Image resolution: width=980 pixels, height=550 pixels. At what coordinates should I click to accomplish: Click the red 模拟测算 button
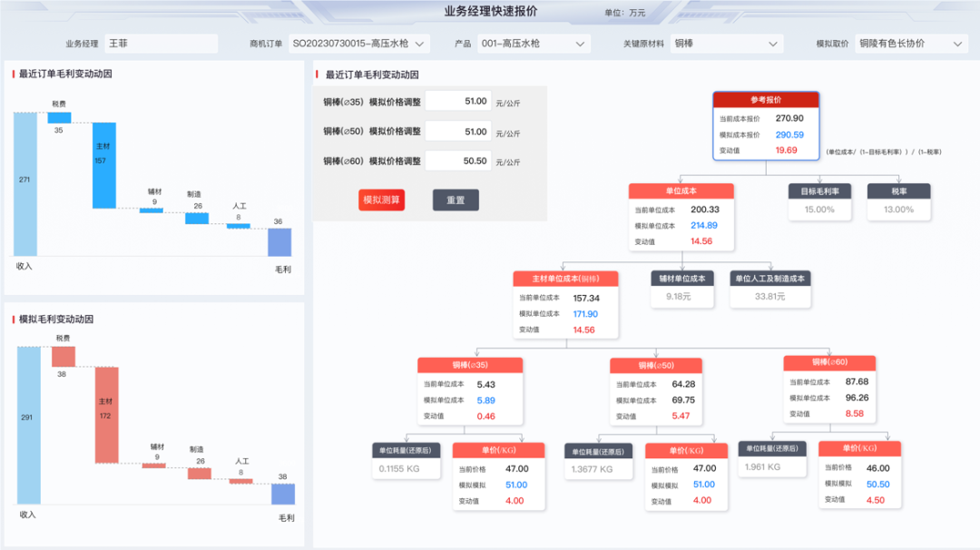point(381,200)
